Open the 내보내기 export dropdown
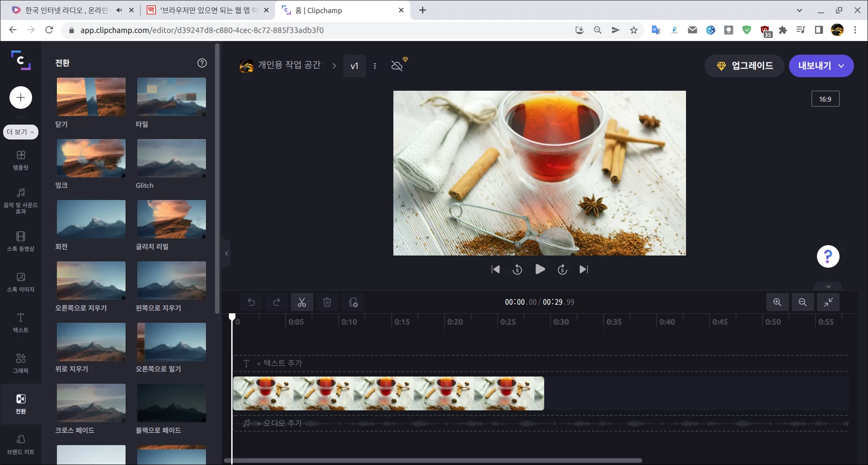This screenshot has height=465, width=868. (x=821, y=66)
